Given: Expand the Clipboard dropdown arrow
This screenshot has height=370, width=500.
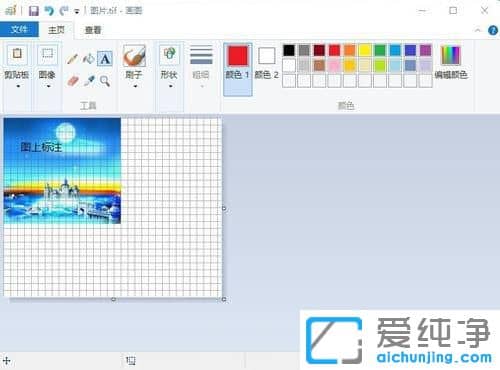Looking at the screenshot, I should point(18,86).
